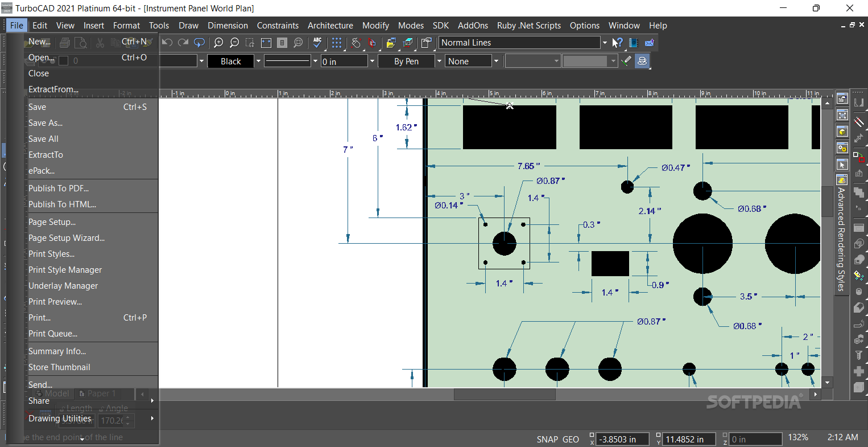This screenshot has height=447, width=868.
Task: Click the open folder icon in toolbar
Action: tap(391, 43)
